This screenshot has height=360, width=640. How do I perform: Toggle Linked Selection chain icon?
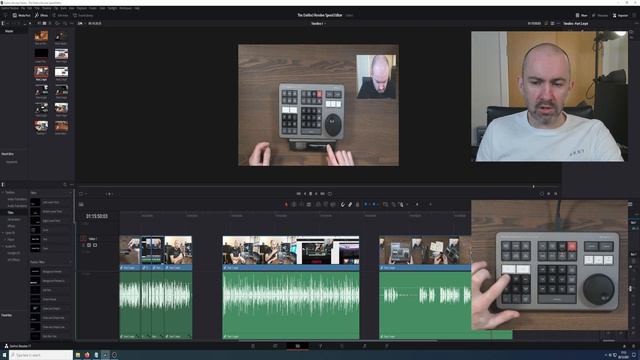[350, 204]
